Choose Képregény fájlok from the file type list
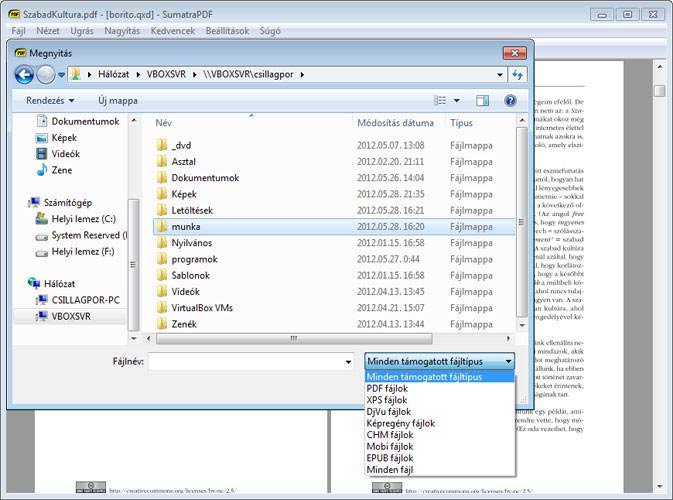This screenshot has width=673, height=500. tap(440, 423)
